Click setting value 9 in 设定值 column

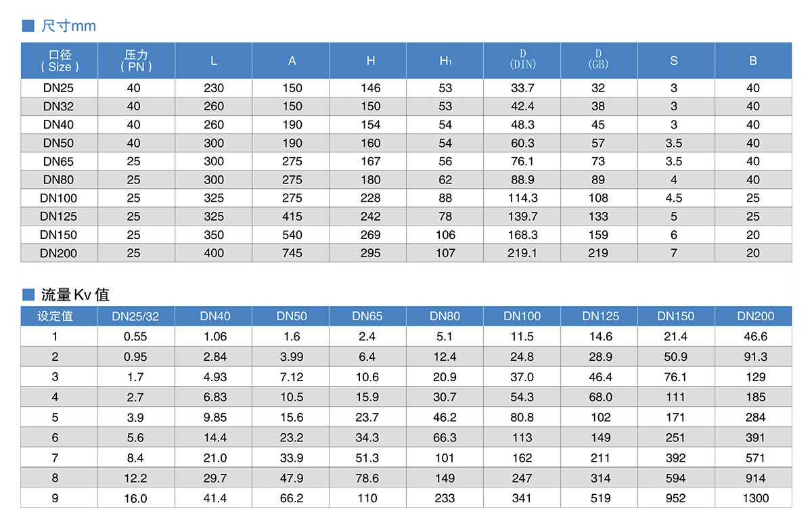tap(55, 498)
